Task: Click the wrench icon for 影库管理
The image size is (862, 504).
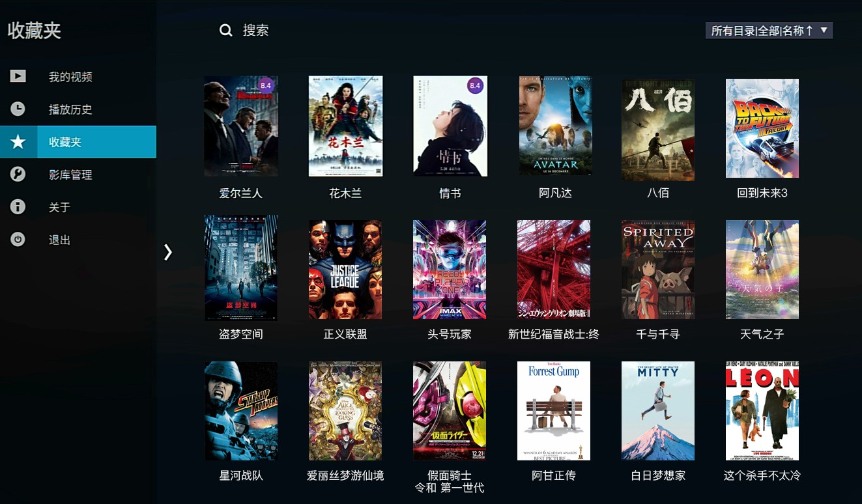Action: point(18,174)
